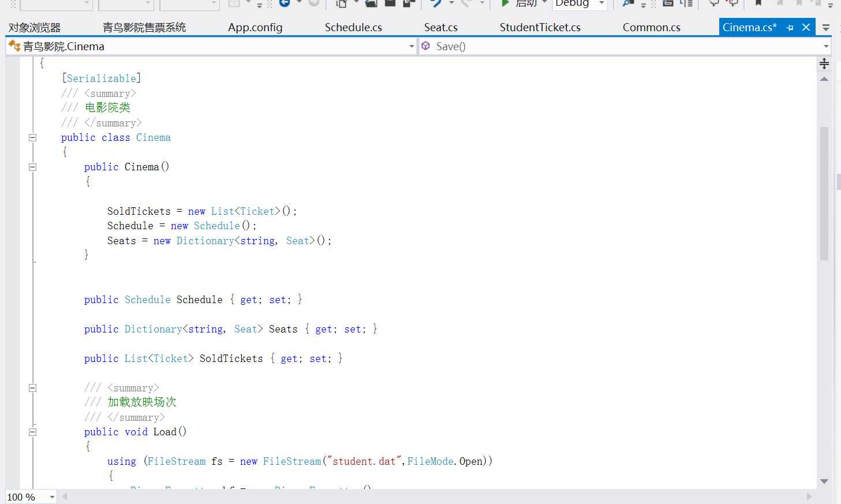Viewport: 841px width, 504px height.
Task: Open the 青鸟影院.Cinema type dropdown
Action: pyautogui.click(x=412, y=46)
